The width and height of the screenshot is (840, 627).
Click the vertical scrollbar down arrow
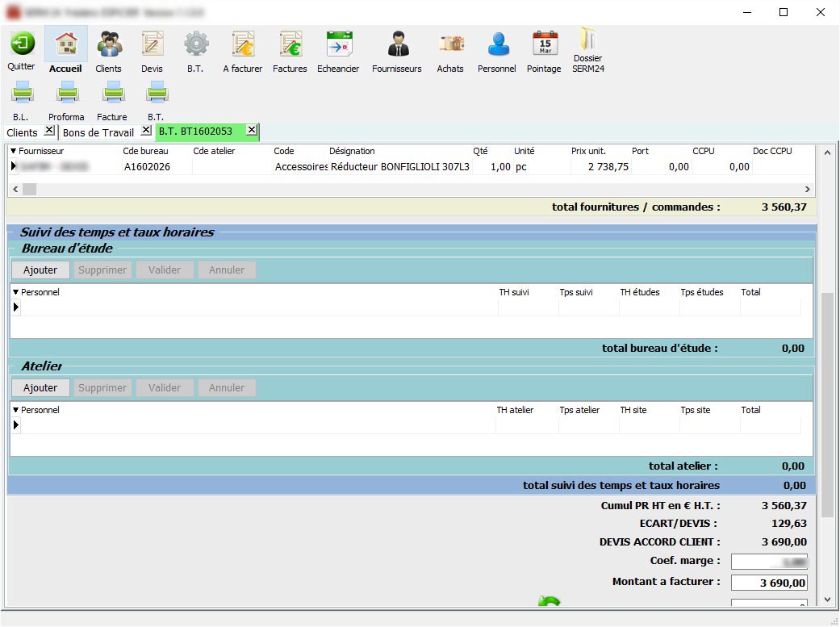pyautogui.click(x=828, y=599)
